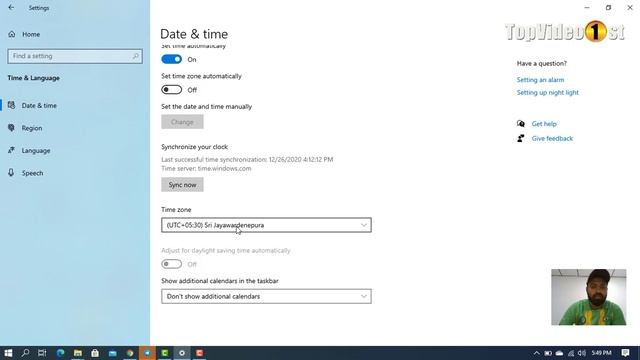Click the Time server: time.windows.com text
This screenshot has height=360, width=640.
(x=206, y=168)
